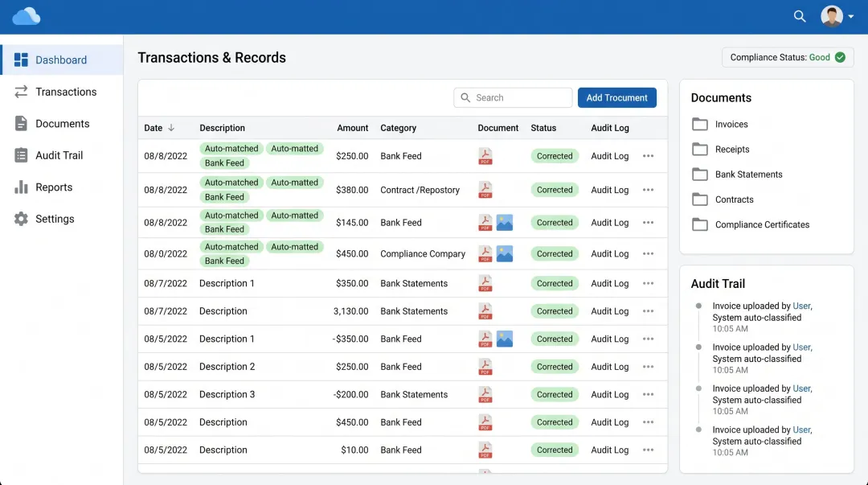Open image attachment in Compliance Compary row
868x485 pixels.
[x=504, y=254]
